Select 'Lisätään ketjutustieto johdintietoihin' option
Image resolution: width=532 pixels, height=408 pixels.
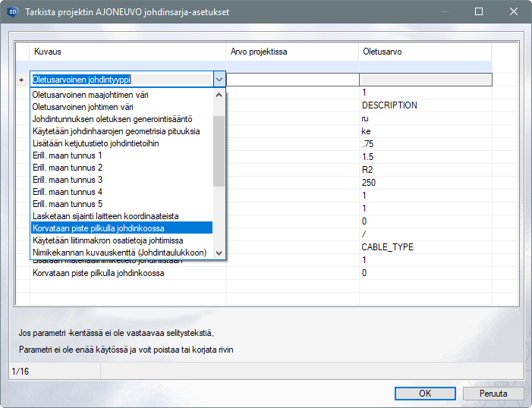tap(96, 143)
